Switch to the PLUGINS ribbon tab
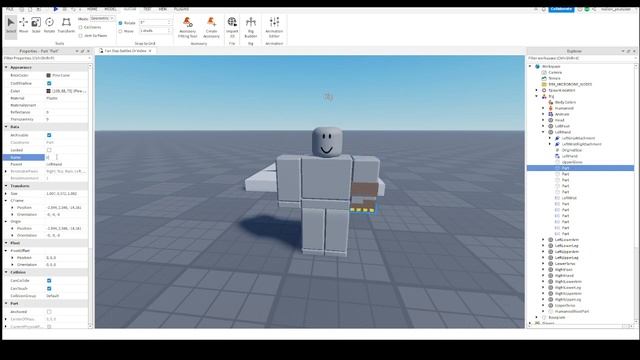The width and height of the screenshot is (640, 360). click(x=181, y=9)
